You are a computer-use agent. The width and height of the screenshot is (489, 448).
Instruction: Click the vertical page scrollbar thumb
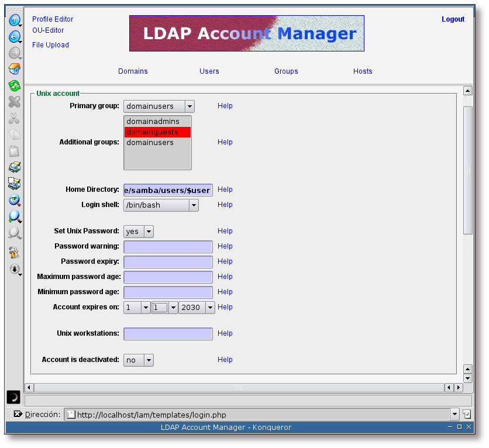pos(467,171)
